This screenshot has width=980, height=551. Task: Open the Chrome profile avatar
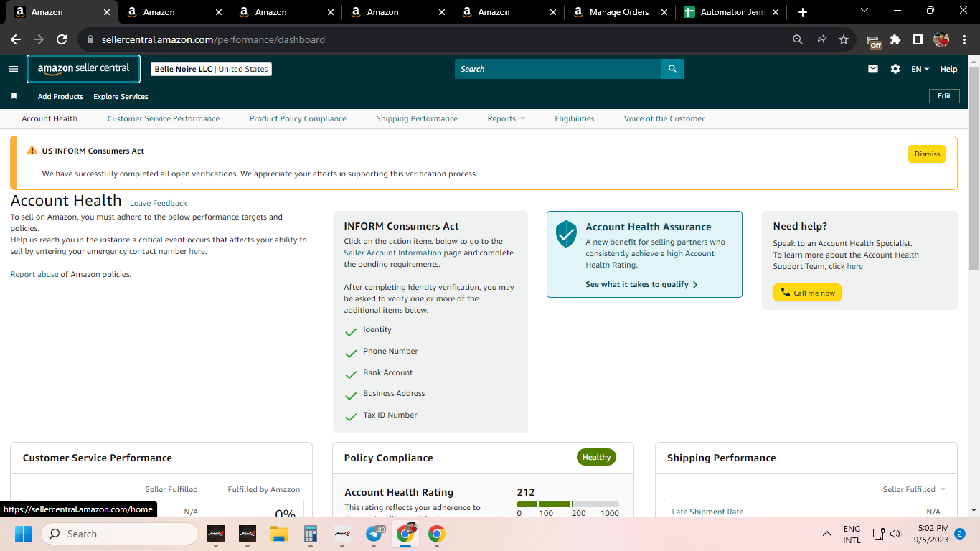[941, 39]
